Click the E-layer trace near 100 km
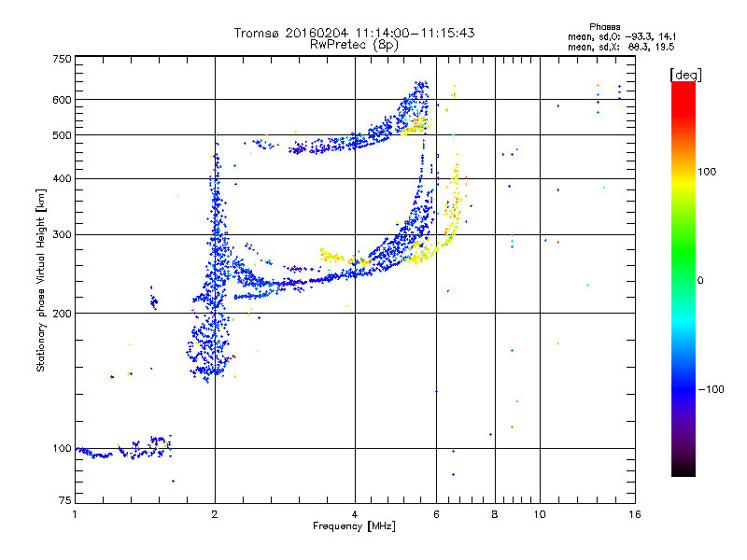 tap(124, 449)
